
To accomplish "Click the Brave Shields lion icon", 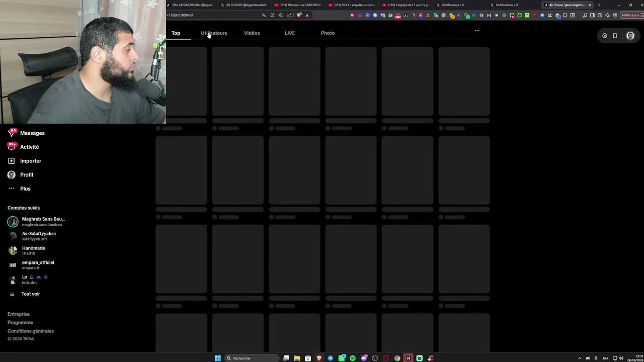I will coord(299,15).
